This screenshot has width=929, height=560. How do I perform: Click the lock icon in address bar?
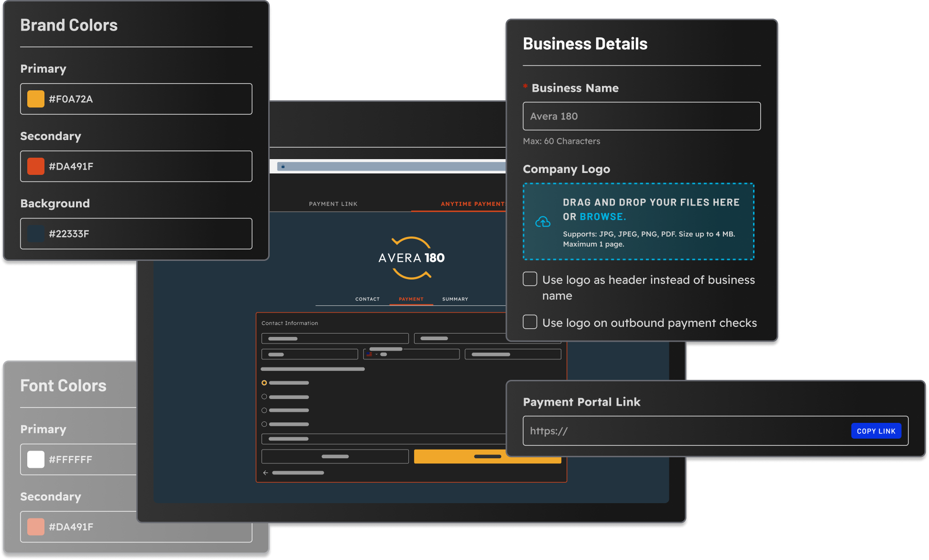283,166
